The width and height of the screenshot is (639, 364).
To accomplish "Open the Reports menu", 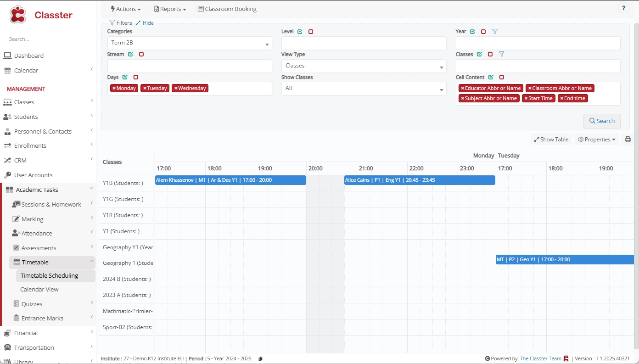I will coord(170,9).
